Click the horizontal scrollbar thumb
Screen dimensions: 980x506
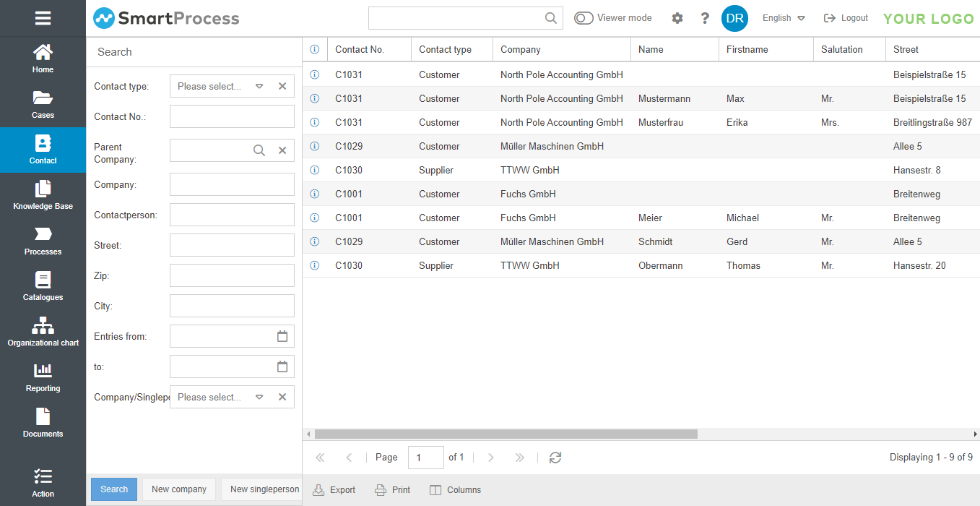[506, 434]
